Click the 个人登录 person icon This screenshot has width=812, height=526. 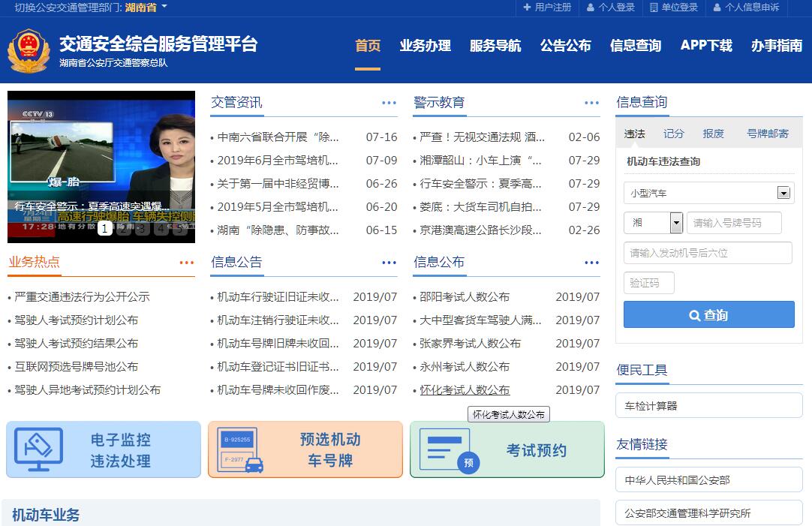click(590, 8)
